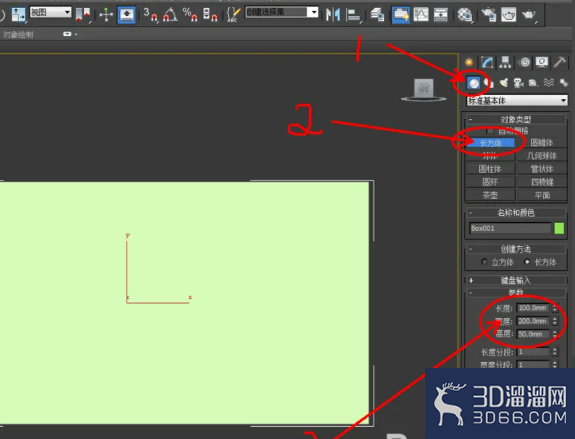Toggle the 自动栅格 checkbox
Image resolution: width=575 pixels, height=439 pixels.
[490, 131]
